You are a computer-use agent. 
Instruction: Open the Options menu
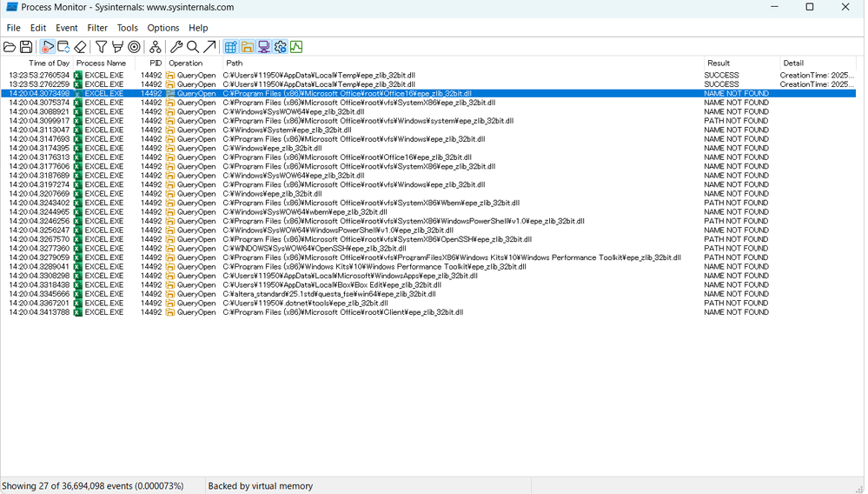coord(163,28)
